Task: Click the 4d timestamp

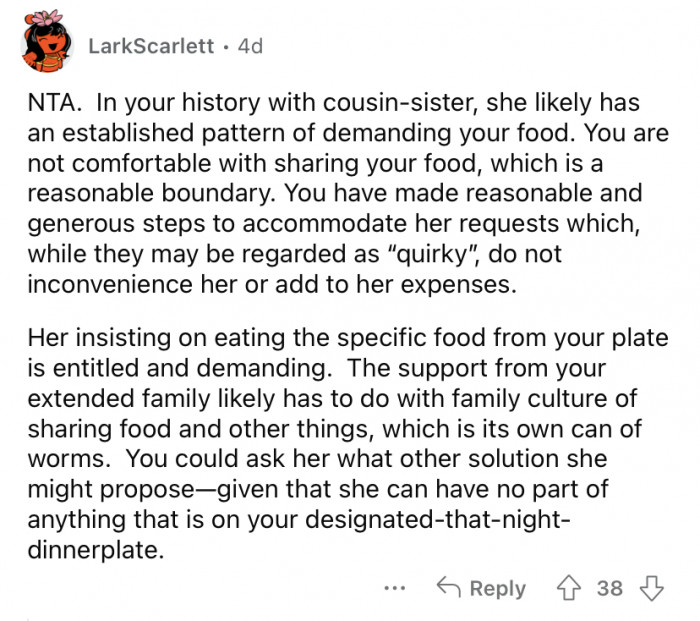Action: [x=250, y=46]
